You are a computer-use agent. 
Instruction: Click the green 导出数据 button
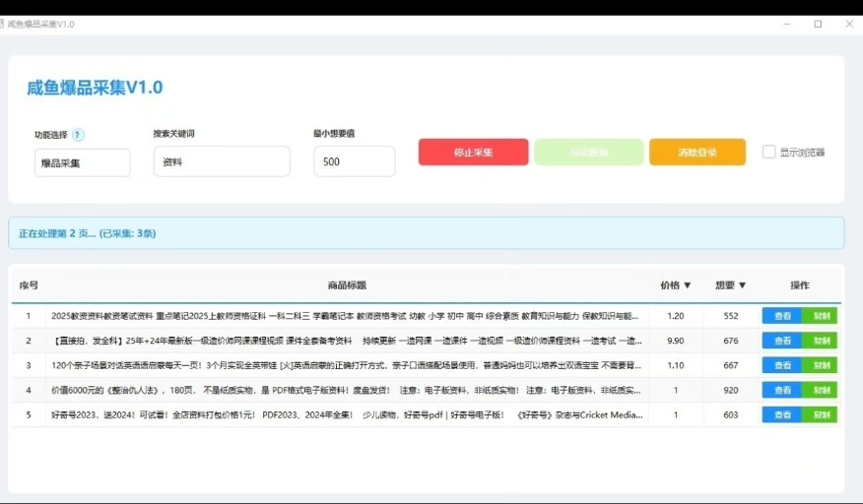click(x=588, y=153)
